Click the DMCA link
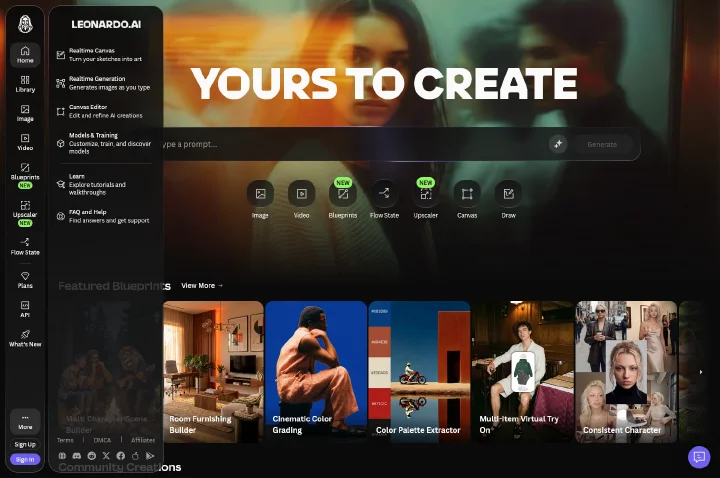Viewport: 720px width, 478px height. [x=102, y=440]
